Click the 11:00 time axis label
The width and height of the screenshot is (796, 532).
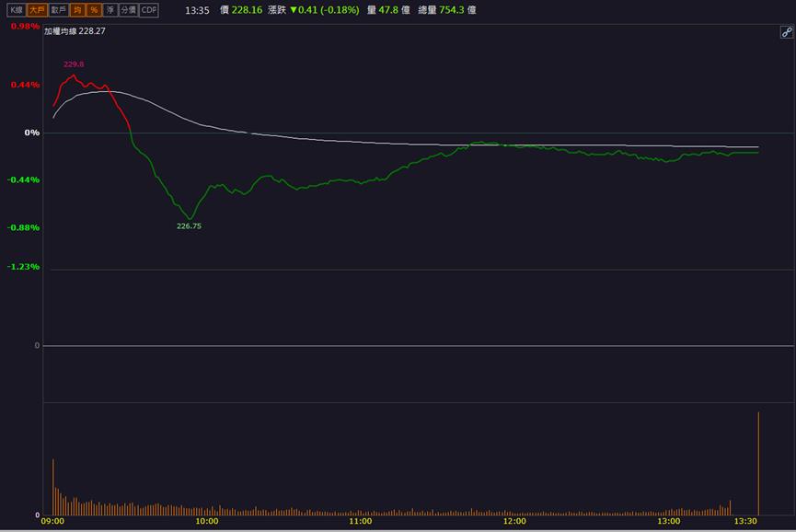pyautogui.click(x=361, y=521)
